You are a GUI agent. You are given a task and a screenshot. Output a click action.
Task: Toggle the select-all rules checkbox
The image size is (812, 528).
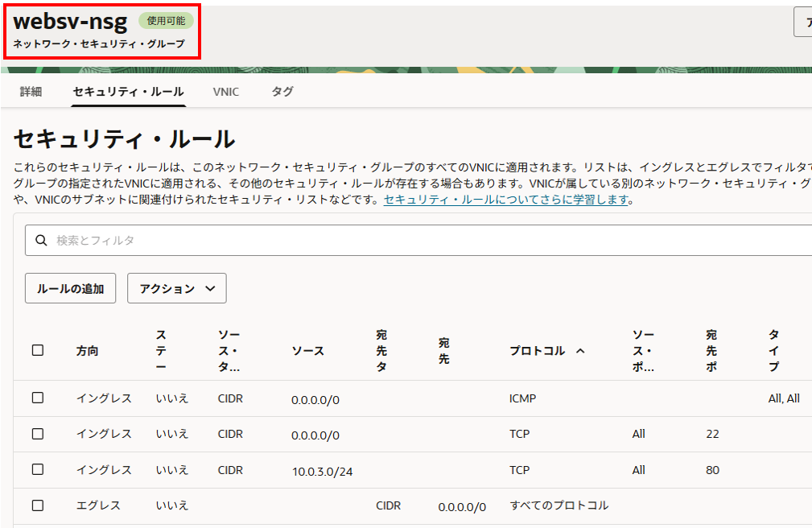coord(38,350)
